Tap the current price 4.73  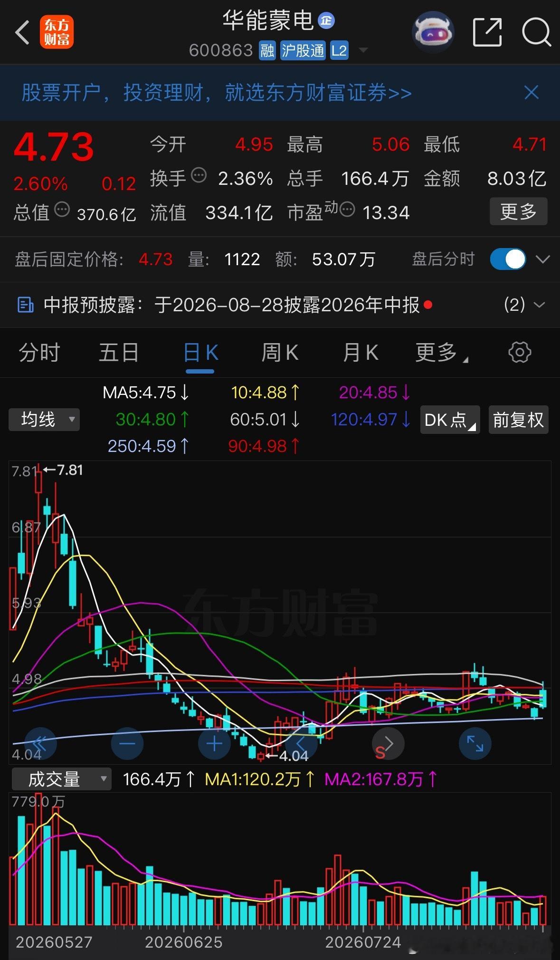tap(53, 147)
